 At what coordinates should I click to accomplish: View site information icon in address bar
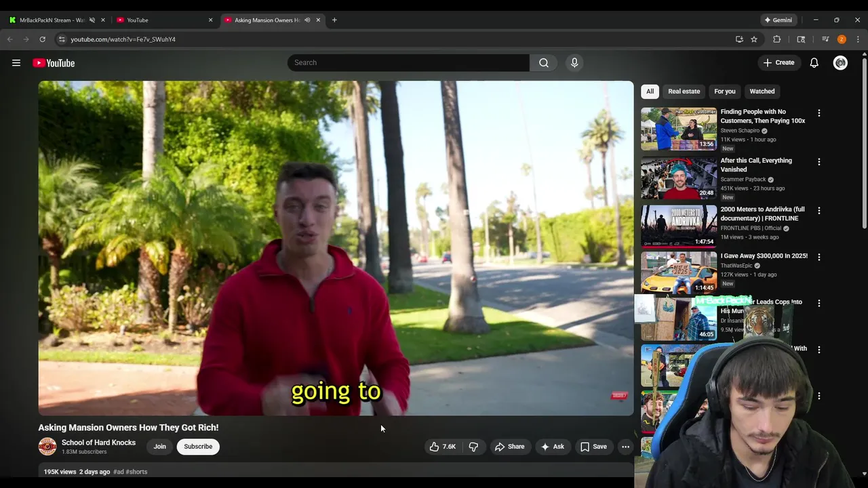(x=62, y=39)
